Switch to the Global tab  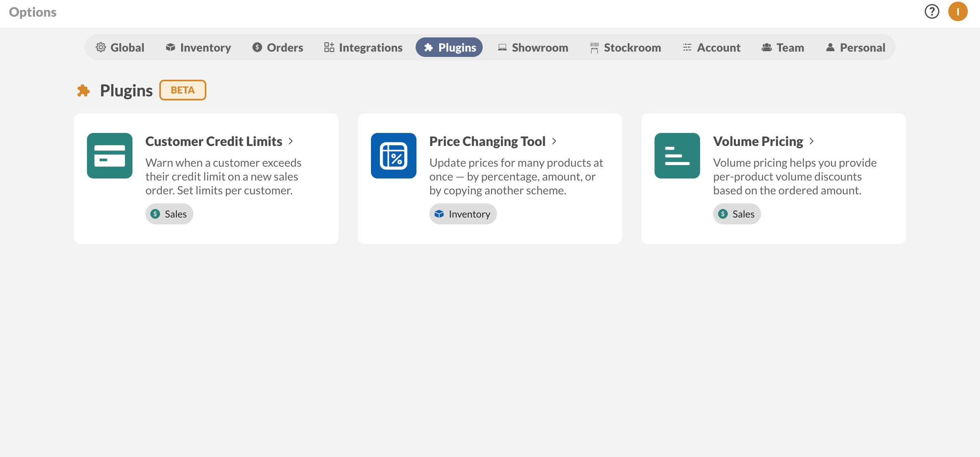[120, 48]
